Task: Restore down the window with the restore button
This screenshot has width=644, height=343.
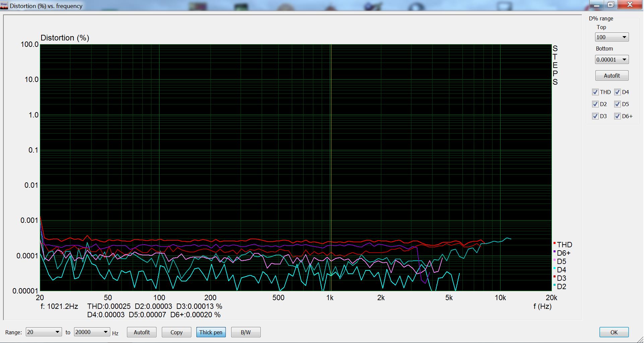Action: point(610,4)
